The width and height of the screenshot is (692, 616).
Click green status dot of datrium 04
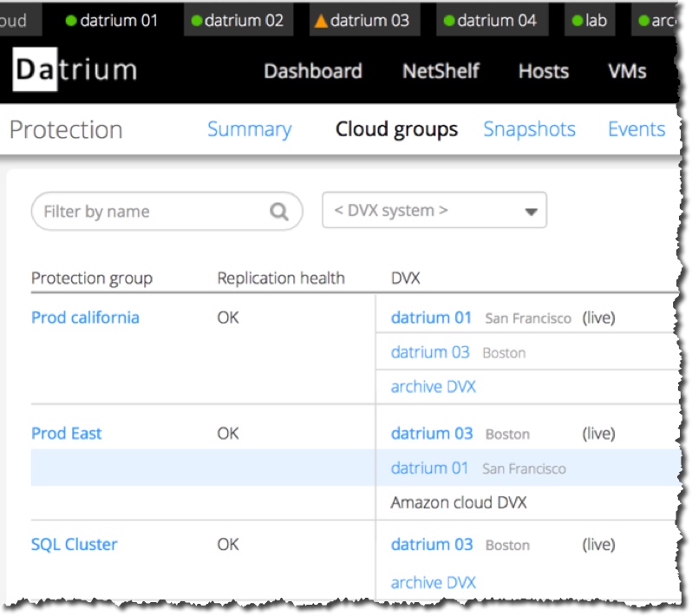[x=449, y=20]
